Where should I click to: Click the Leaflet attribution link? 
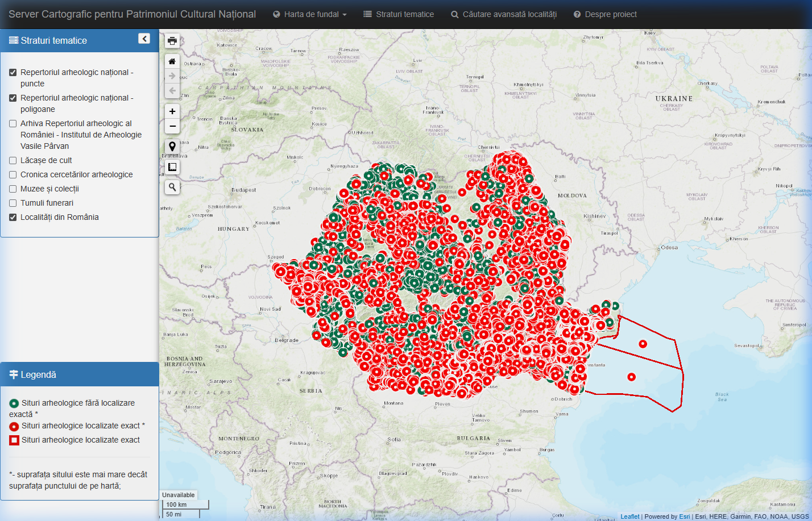(x=629, y=516)
